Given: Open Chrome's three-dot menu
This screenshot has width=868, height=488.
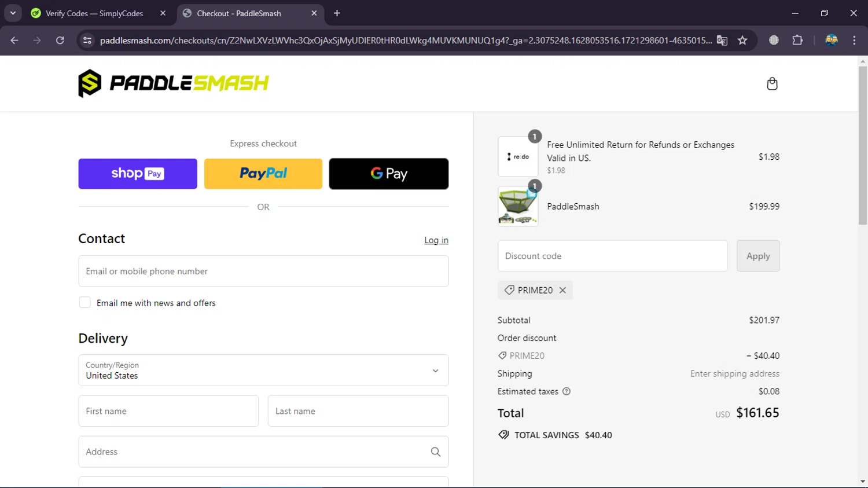Looking at the screenshot, I should pyautogui.click(x=854, y=41).
